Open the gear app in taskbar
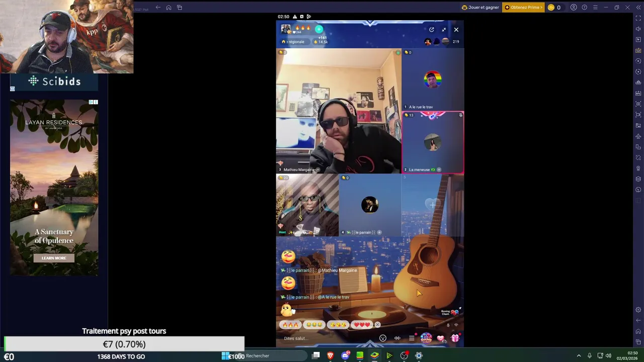The height and width of the screenshot is (362, 644). pyautogui.click(x=419, y=356)
